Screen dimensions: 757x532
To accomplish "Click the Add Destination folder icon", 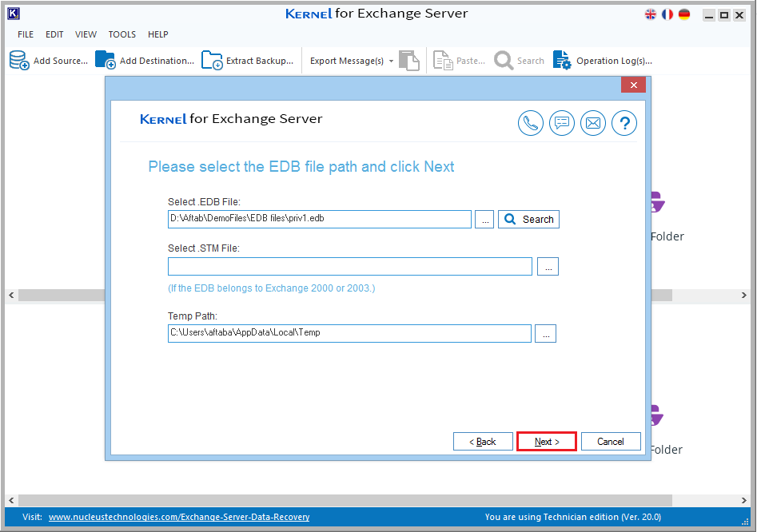I will coord(106,60).
